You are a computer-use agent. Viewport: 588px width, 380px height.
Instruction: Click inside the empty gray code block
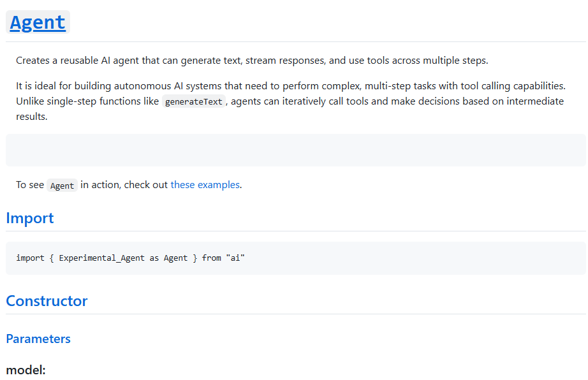[x=295, y=150]
